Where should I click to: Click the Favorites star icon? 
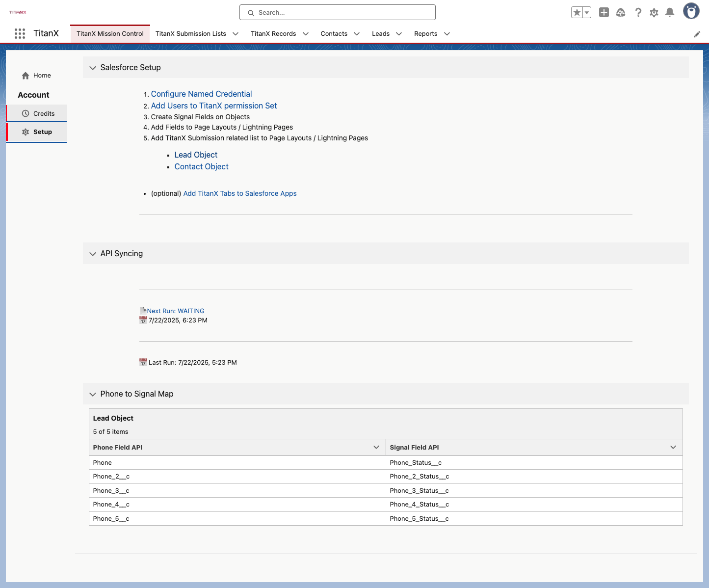tap(577, 13)
